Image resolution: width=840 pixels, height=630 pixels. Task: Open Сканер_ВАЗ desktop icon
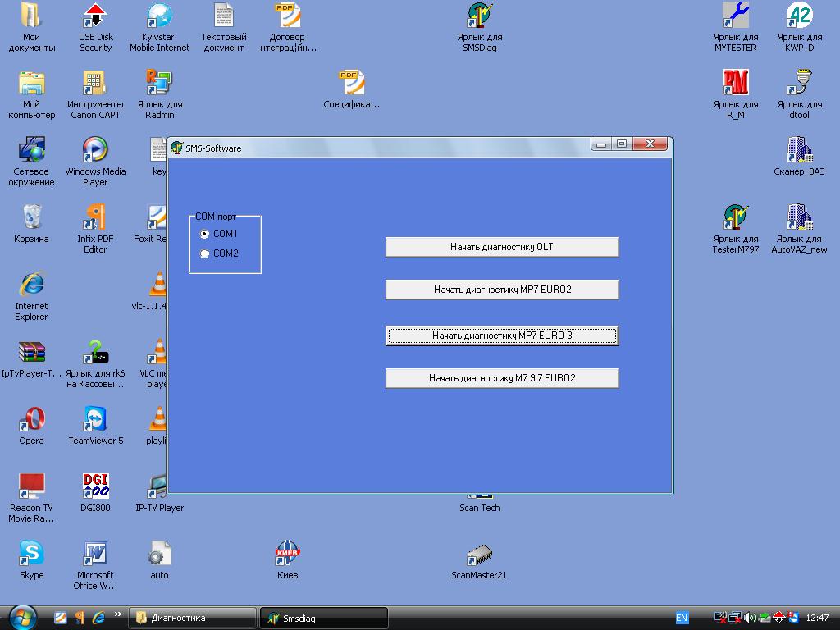(799, 157)
